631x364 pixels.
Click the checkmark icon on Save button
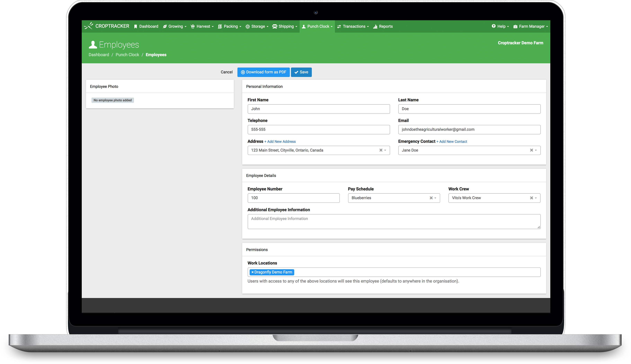coord(296,72)
